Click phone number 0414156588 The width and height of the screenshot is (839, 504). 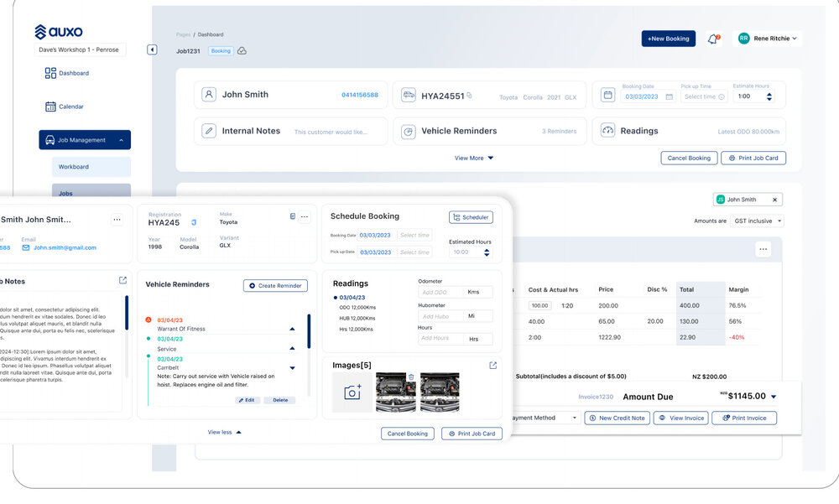360,96
